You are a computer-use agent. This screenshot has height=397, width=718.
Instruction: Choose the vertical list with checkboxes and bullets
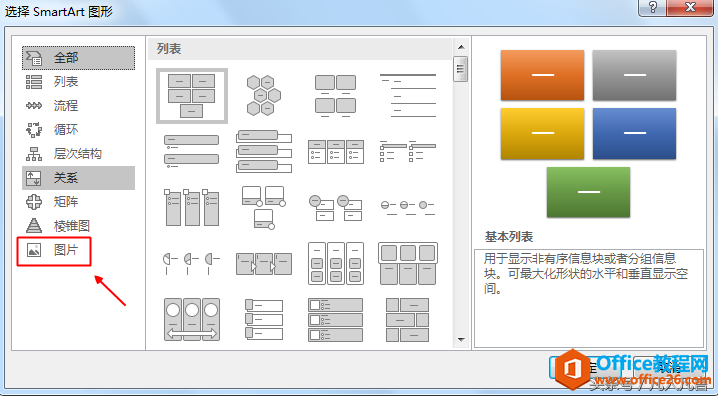[335, 319]
